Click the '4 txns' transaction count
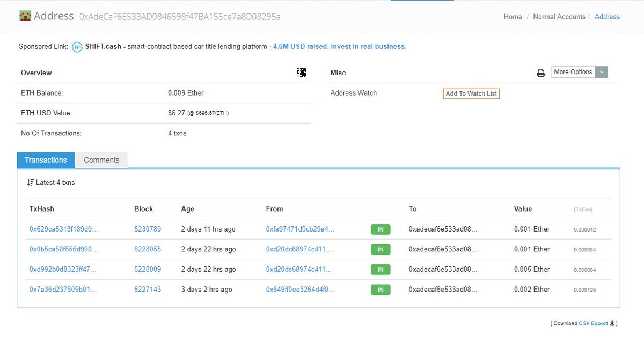The height and width of the screenshot is (340, 644). click(177, 133)
